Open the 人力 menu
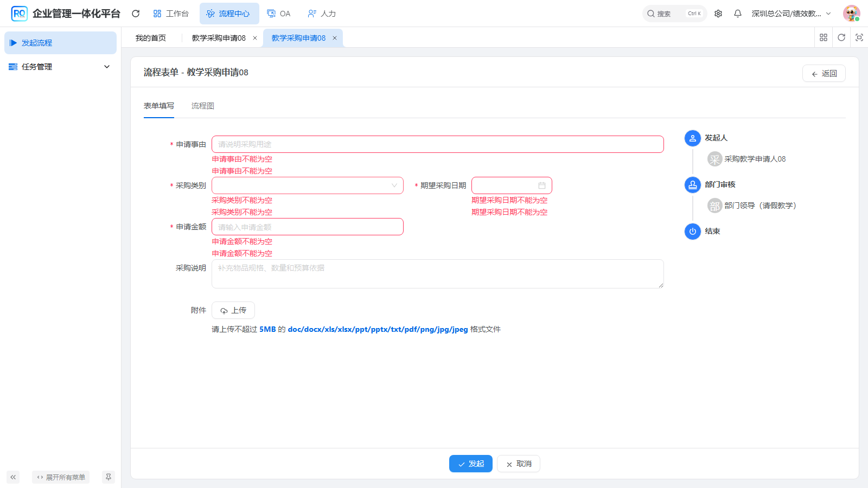The width and height of the screenshot is (868, 488). pyautogui.click(x=322, y=14)
